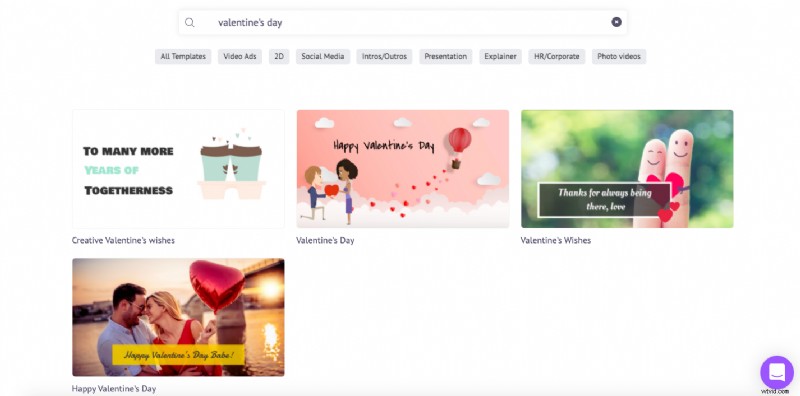Click the search magnifier icon

click(x=189, y=22)
